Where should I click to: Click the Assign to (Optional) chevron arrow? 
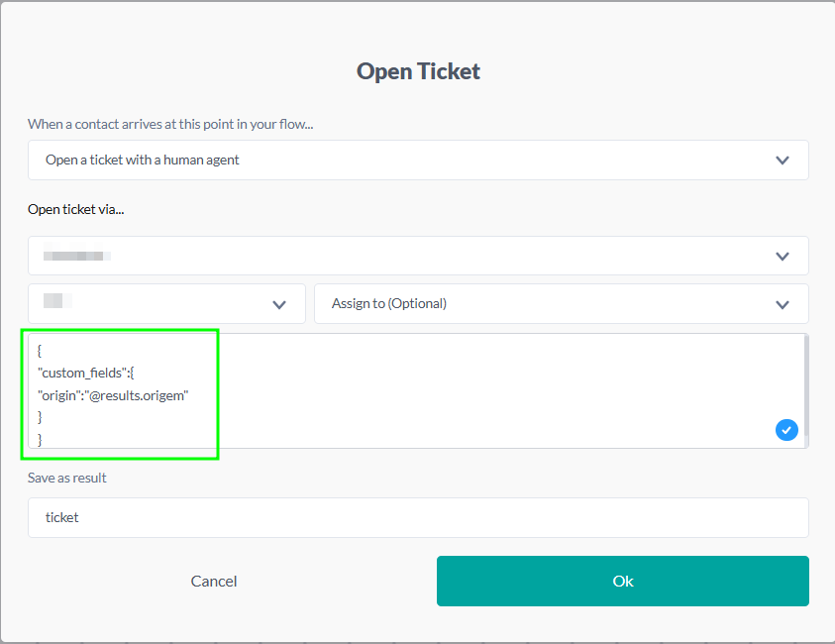point(783,304)
